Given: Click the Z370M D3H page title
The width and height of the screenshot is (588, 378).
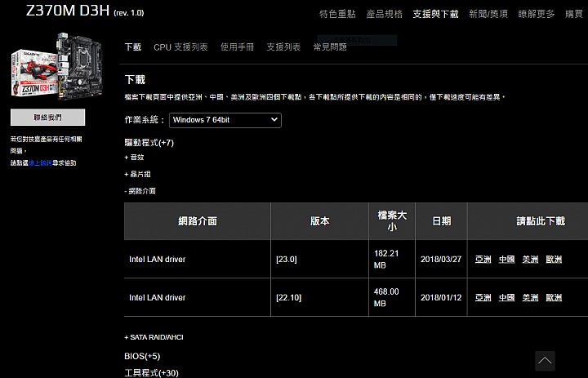Looking at the screenshot, I should [x=85, y=11].
